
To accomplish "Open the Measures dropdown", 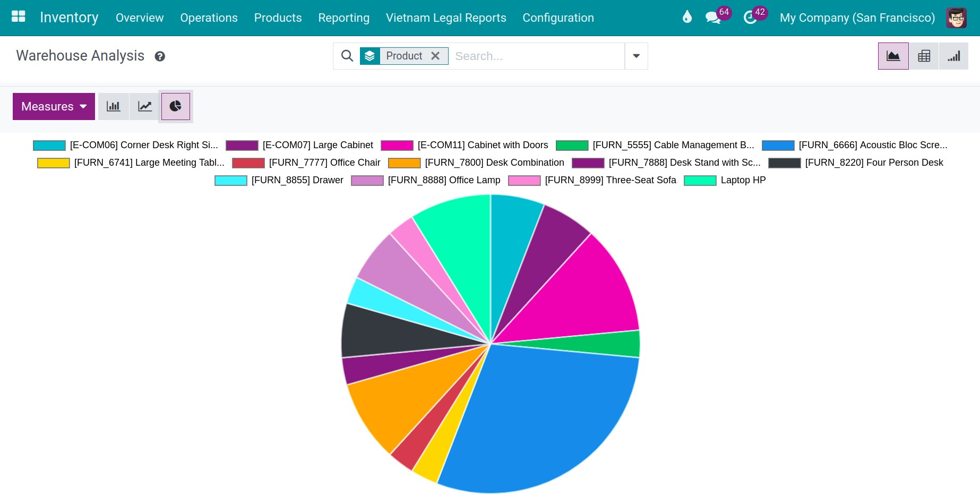I will click(53, 106).
